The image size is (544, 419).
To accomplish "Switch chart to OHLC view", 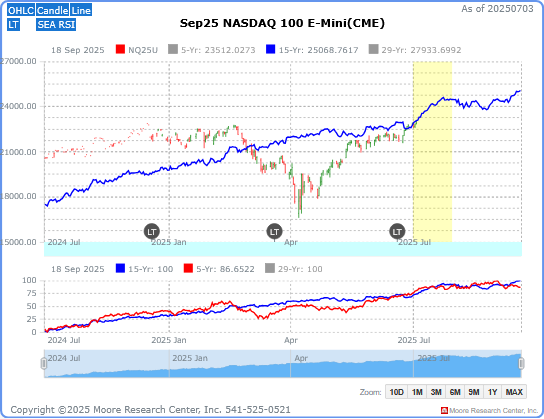I will (21, 10).
